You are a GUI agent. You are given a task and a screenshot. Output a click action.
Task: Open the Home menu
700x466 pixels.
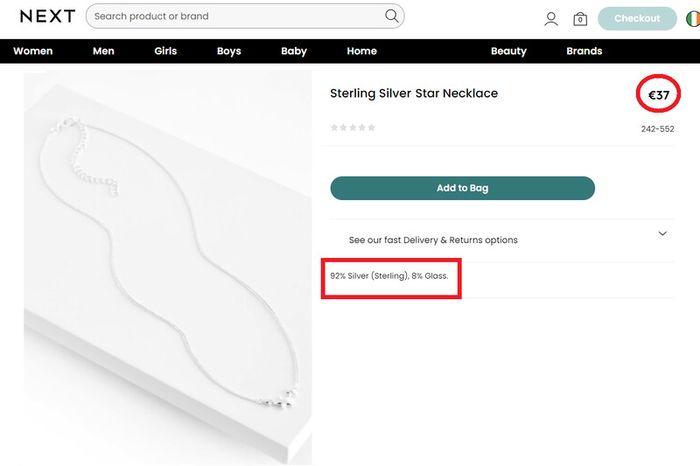[x=362, y=51]
